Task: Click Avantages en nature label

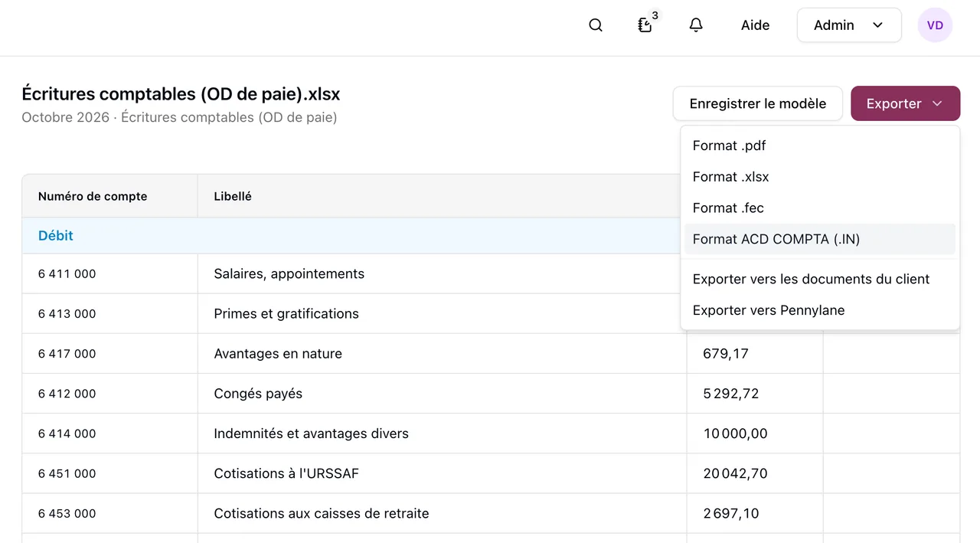Action: 278,353
